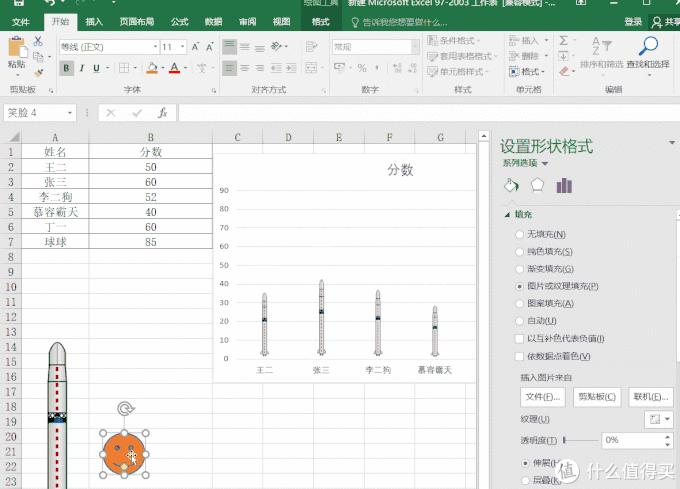This screenshot has width=680, height=489.
Task: Select Gradient fill radio option
Action: [519, 269]
